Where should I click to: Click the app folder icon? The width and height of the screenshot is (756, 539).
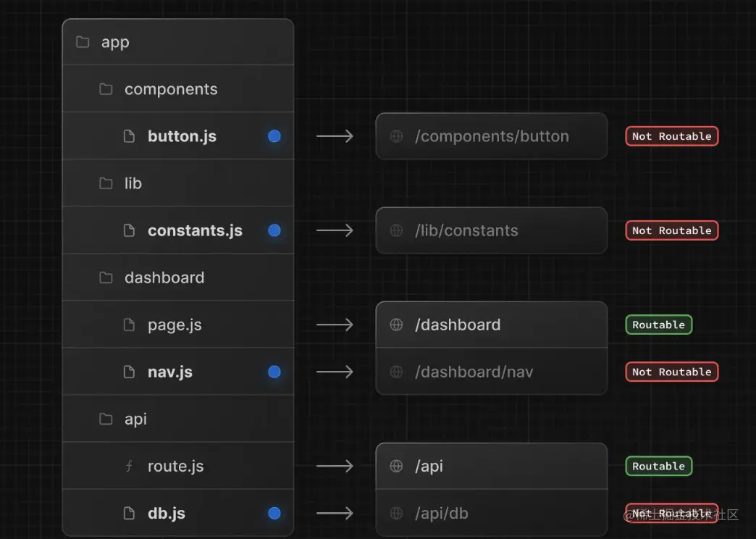(83, 42)
